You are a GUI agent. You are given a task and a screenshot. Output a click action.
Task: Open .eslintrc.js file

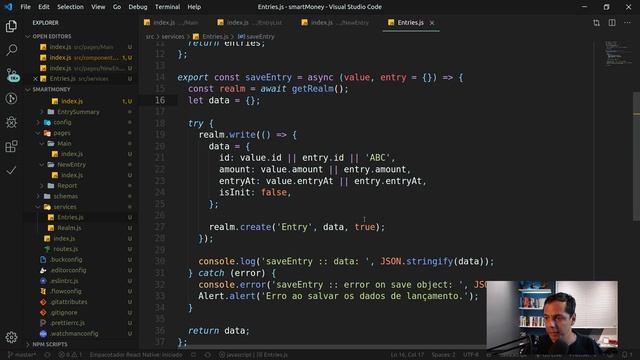point(64,281)
